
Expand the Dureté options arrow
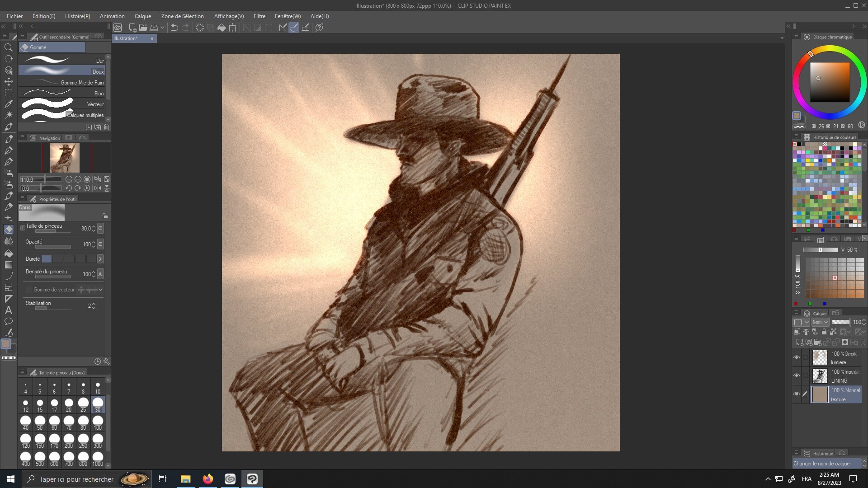tap(100, 259)
